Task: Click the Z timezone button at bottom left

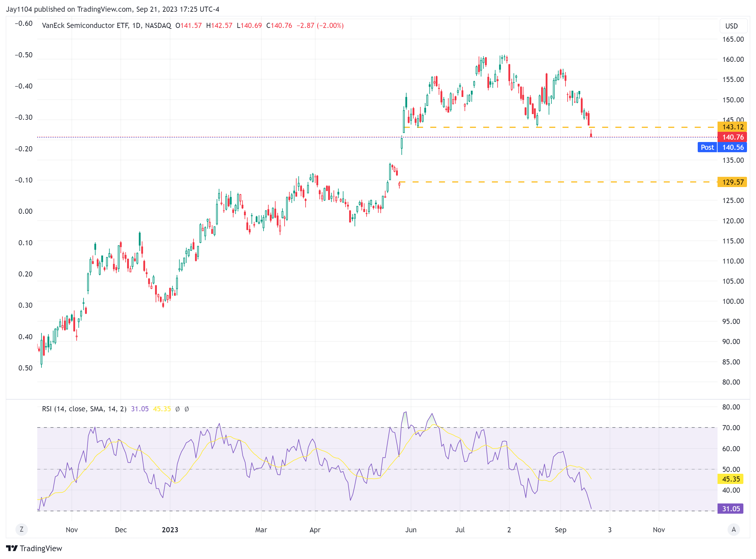Action: tap(22, 529)
